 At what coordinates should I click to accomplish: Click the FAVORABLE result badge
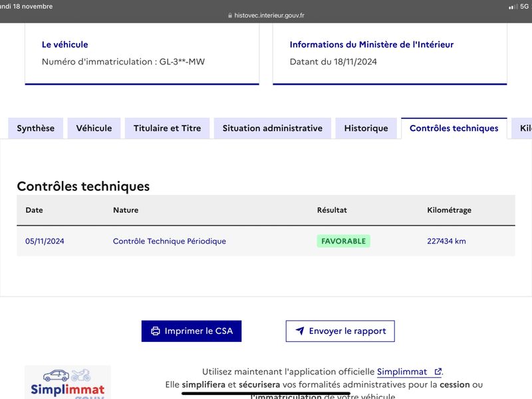click(x=343, y=241)
